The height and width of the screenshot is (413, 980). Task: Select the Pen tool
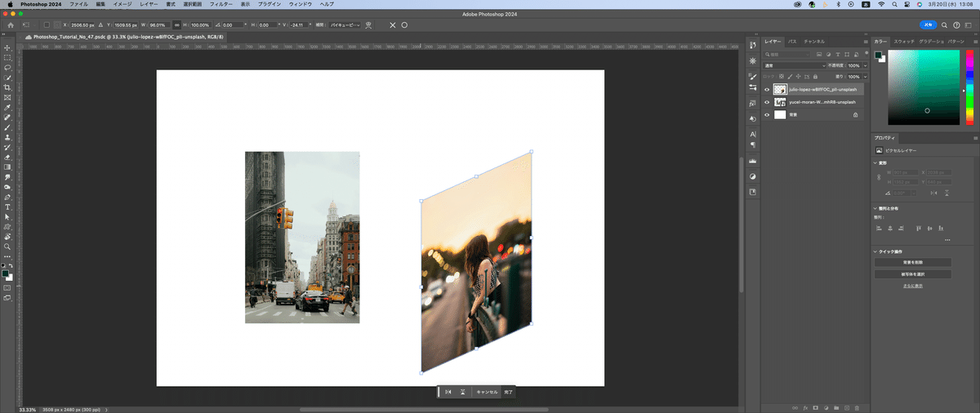[x=7, y=197]
